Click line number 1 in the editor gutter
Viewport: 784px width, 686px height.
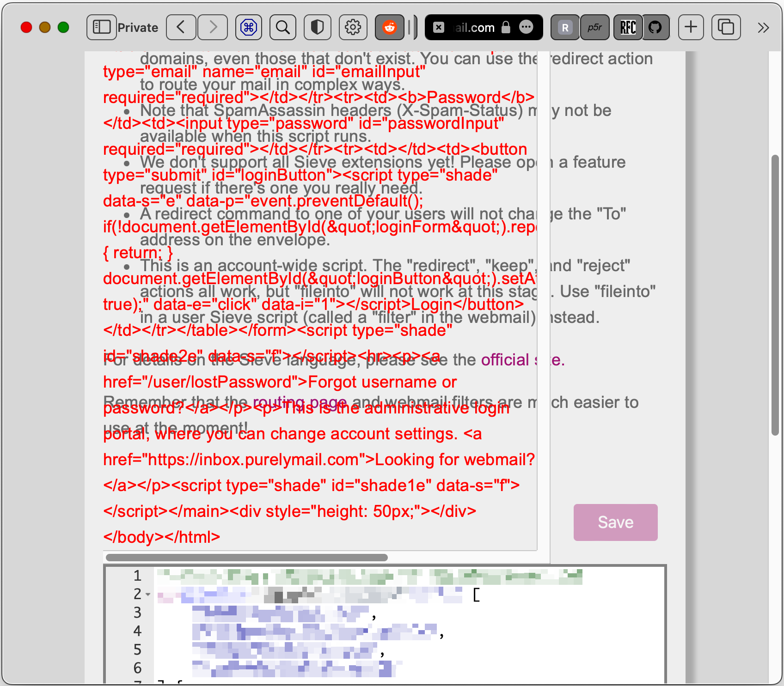137,576
